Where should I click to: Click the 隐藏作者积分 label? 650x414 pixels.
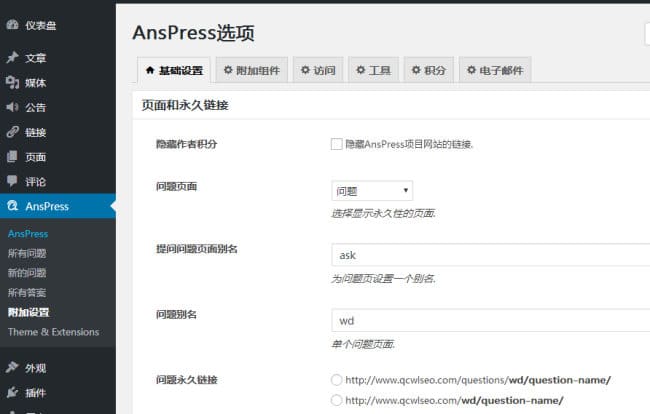point(187,144)
